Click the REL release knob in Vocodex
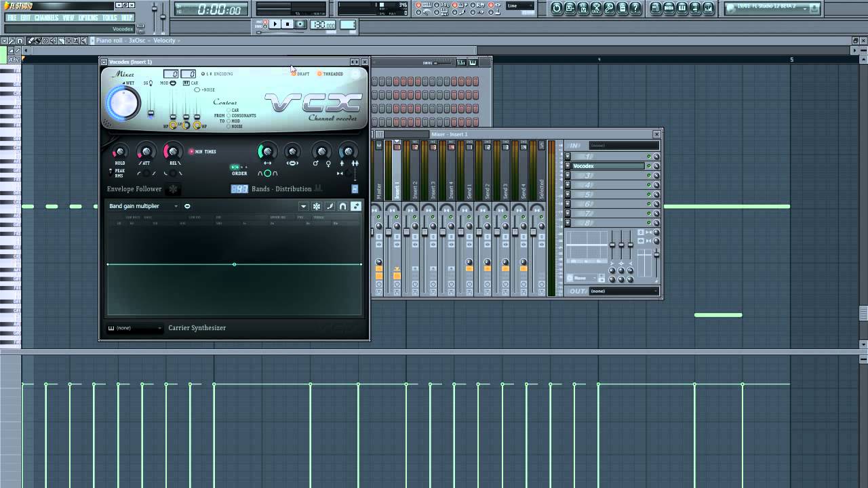The image size is (868, 488). (173, 152)
